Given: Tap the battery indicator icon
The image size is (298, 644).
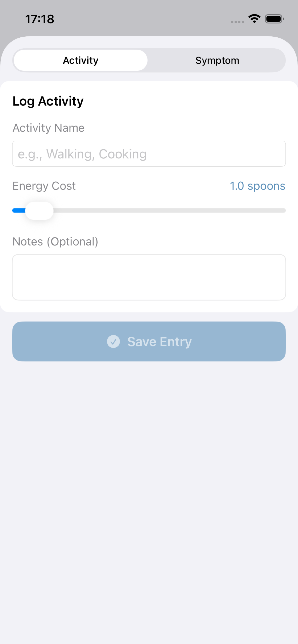Looking at the screenshot, I should (x=274, y=19).
